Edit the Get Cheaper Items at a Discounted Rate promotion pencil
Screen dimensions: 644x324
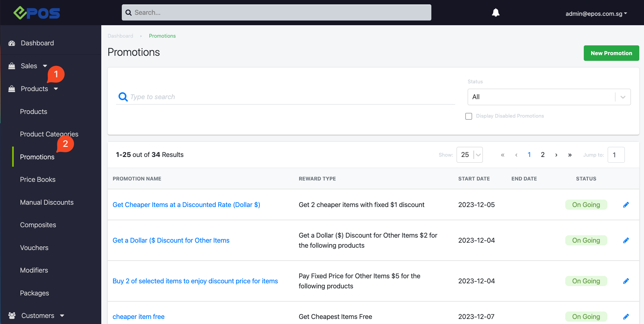pyautogui.click(x=626, y=205)
